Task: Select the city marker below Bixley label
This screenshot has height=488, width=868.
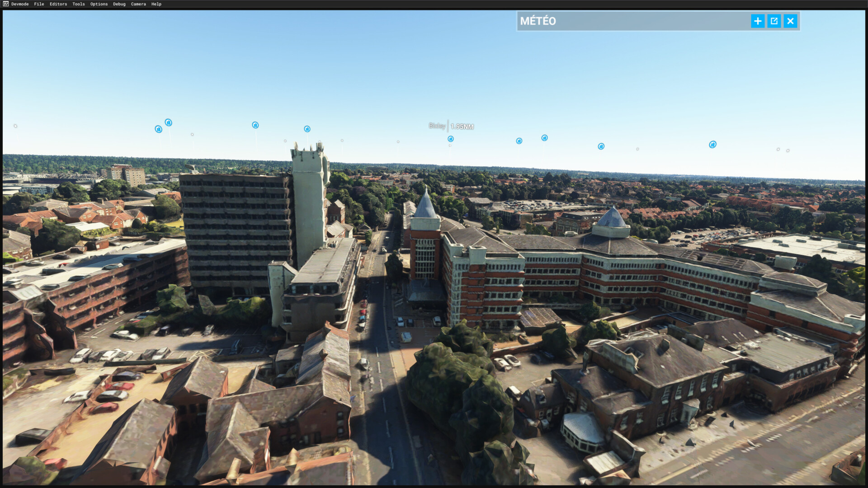Action: (x=451, y=139)
